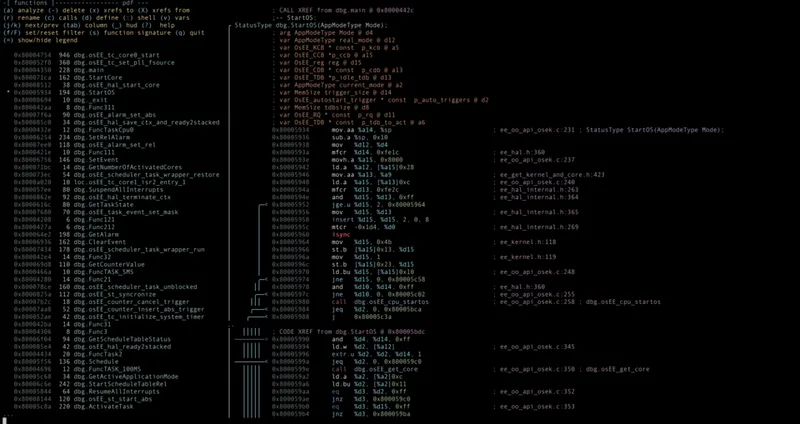Select dbg.osEE_scheduler_task_wrapper_restore function row
Image resolution: width=800 pixels, height=424 pixels.
pos(117,175)
